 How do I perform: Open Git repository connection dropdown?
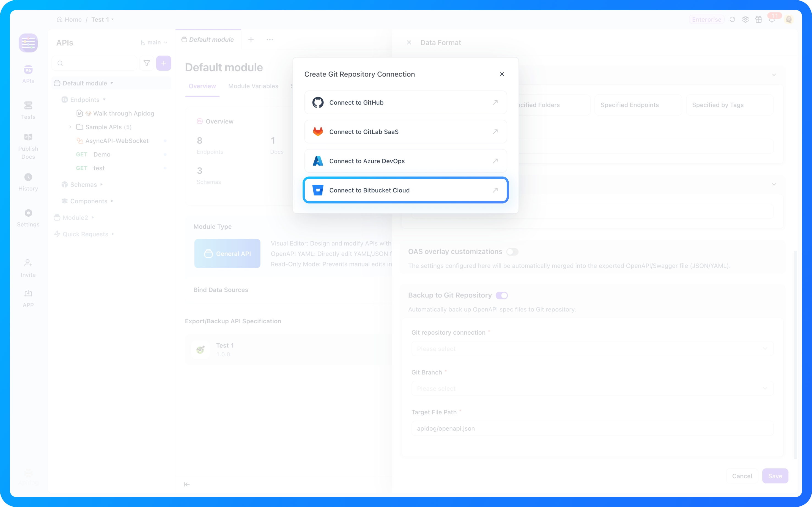[x=592, y=349]
